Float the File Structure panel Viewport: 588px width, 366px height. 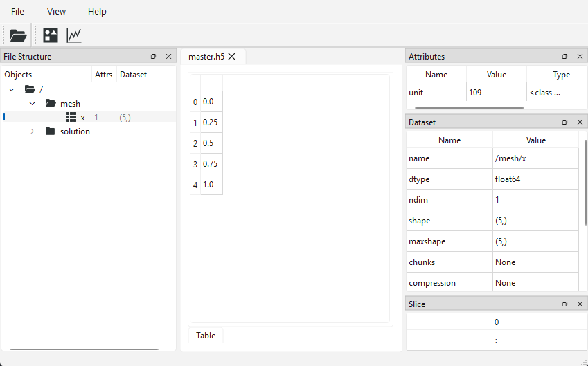[153, 57]
